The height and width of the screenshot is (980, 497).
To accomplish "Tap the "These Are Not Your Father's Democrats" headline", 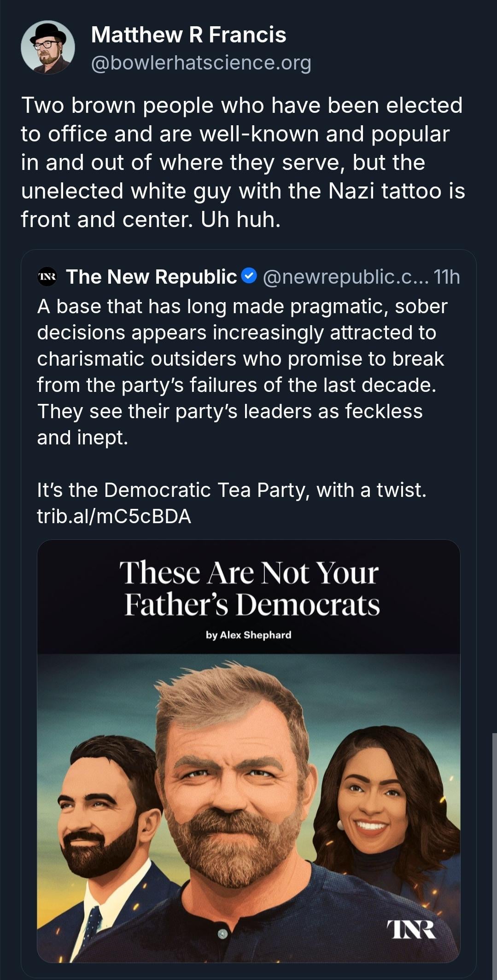I will point(249,589).
